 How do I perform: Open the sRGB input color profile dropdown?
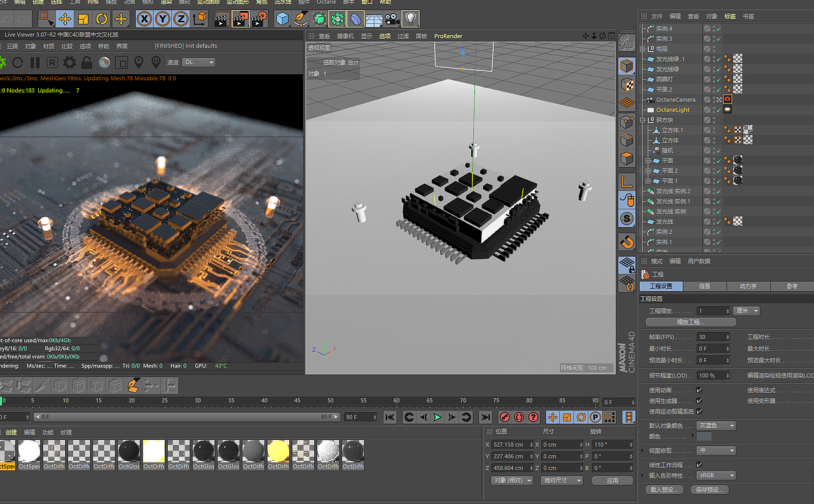tap(716, 475)
